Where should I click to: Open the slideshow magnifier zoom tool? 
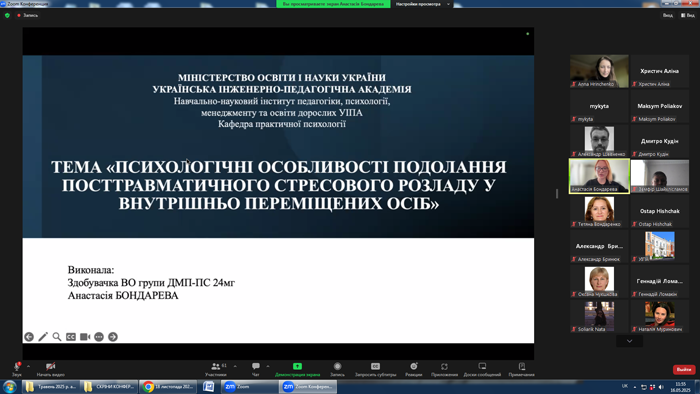coord(57,337)
